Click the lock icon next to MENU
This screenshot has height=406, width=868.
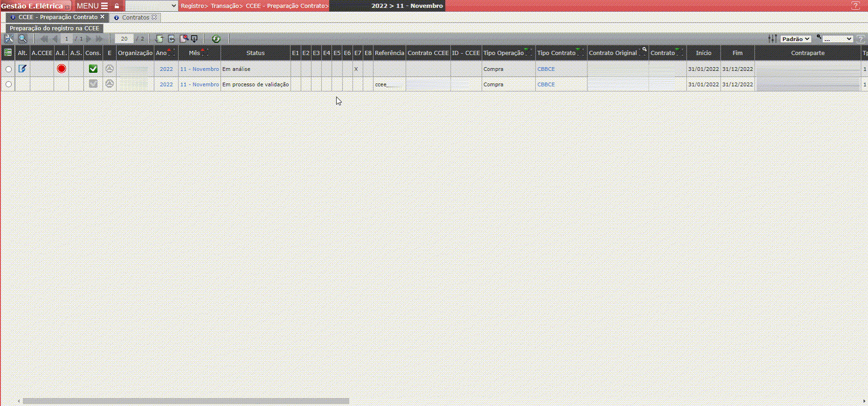tap(117, 6)
